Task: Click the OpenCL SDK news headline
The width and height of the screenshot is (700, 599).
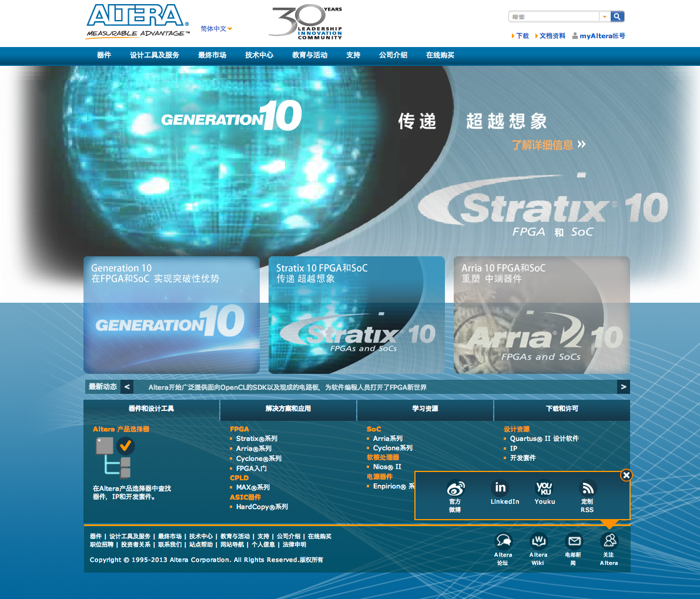Action: point(287,387)
